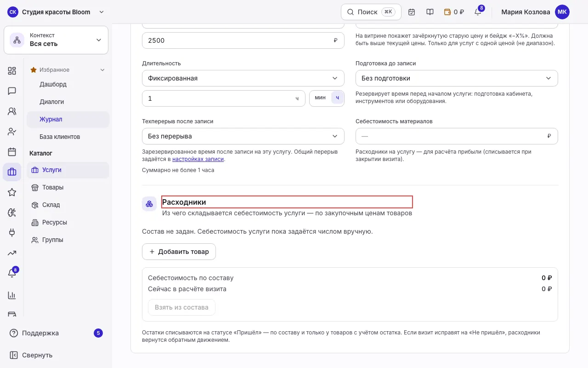Open the plug integrations icon in left rail

click(12, 233)
